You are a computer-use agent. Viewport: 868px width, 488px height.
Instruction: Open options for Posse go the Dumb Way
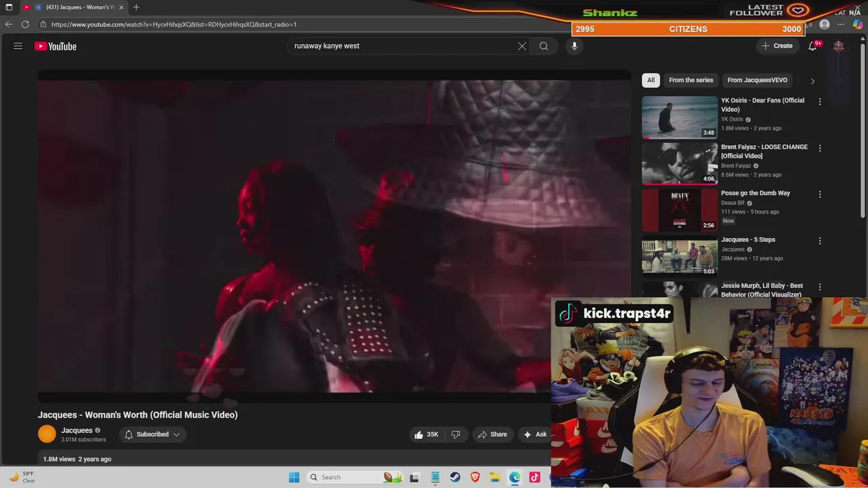click(x=820, y=195)
